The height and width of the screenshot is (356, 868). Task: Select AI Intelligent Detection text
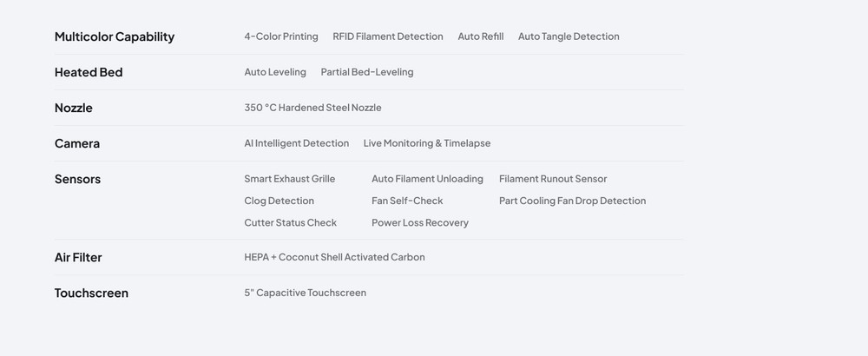click(x=296, y=143)
